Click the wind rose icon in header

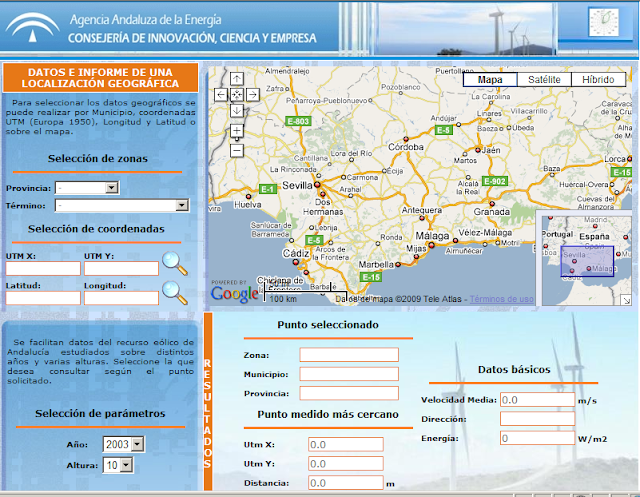[603, 22]
